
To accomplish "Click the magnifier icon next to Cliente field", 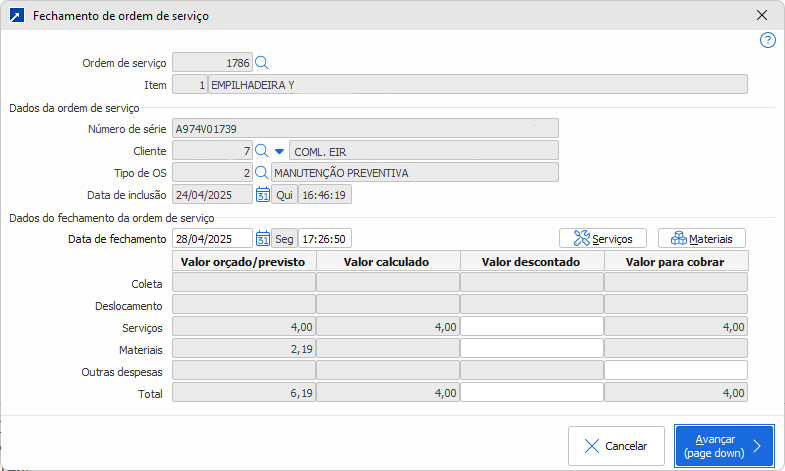I will (262, 151).
